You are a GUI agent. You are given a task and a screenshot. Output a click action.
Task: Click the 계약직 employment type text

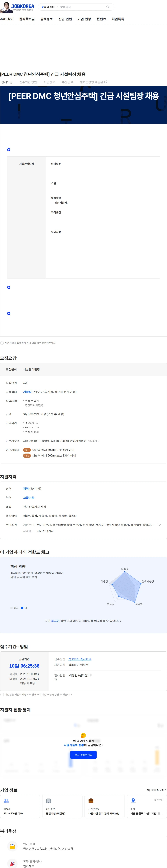[x=27, y=392]
